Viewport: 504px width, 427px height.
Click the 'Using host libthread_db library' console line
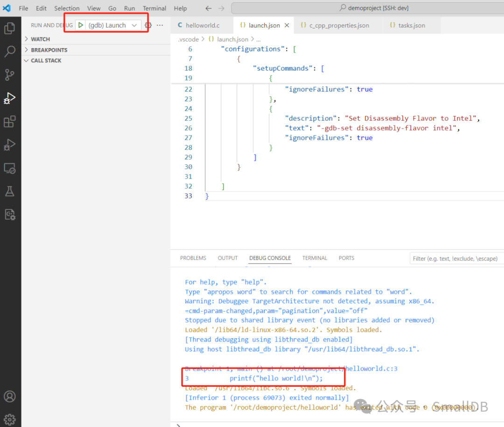coord(302,349)
